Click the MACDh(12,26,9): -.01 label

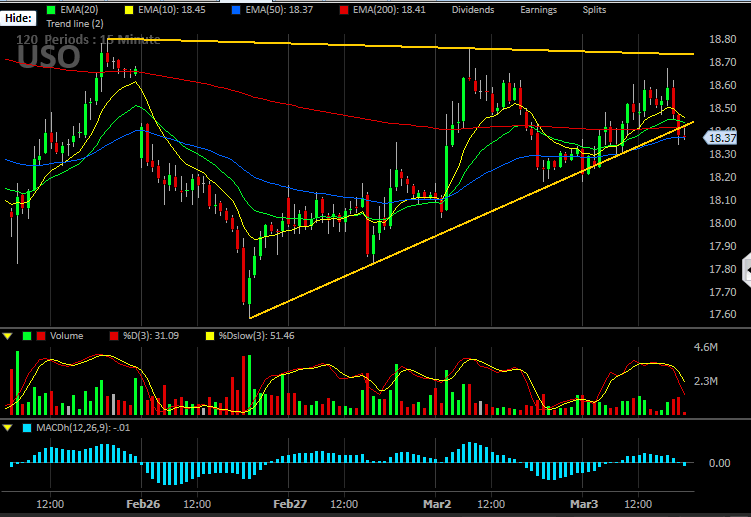tap(83, 427)
